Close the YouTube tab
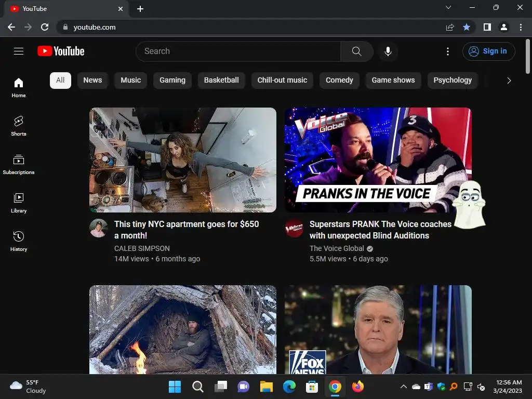 121,9
